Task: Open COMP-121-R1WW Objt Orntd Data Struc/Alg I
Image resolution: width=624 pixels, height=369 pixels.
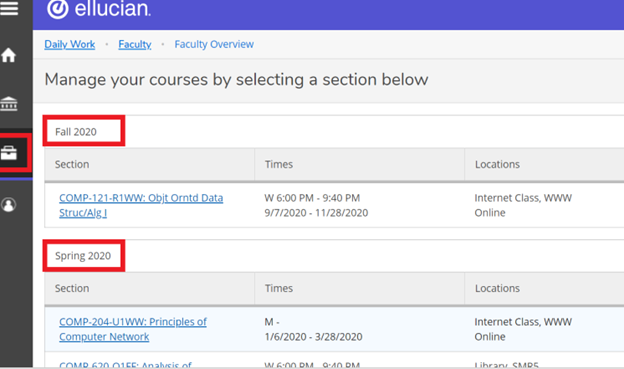Action: pos(141,205)
